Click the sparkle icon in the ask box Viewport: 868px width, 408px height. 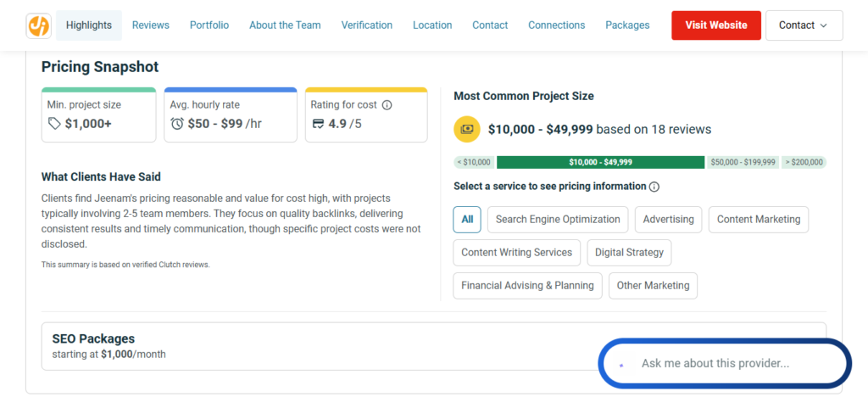[x=621, y=365]
